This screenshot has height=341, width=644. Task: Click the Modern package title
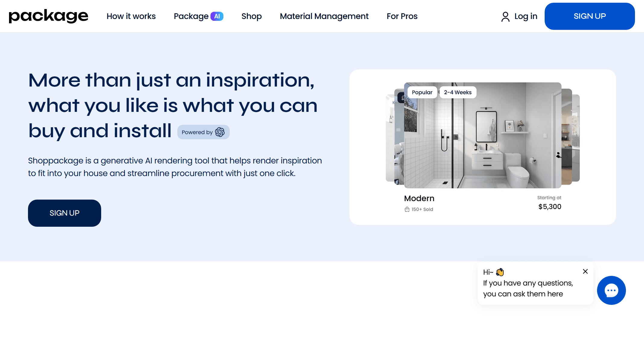pyautogui.click(x=419, y=198)
